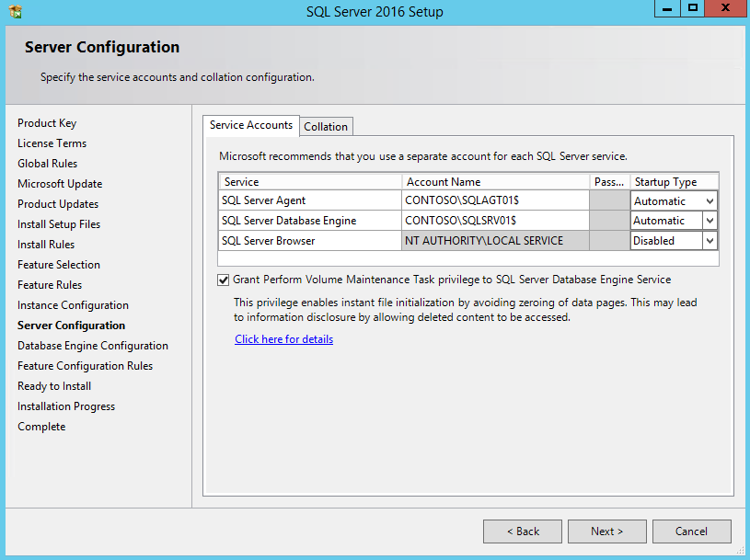Maximize the SQL Server 2016 Setup window

(693, 8)
